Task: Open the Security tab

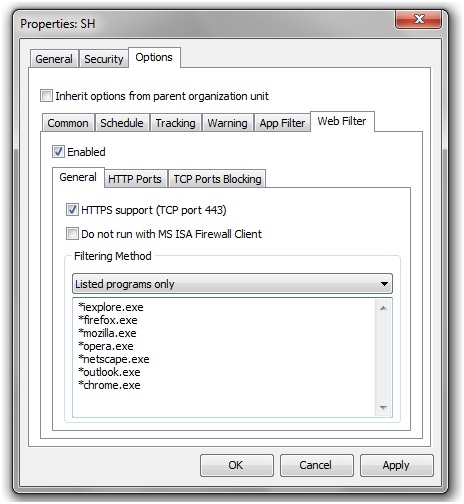Action: coord(104,59)
